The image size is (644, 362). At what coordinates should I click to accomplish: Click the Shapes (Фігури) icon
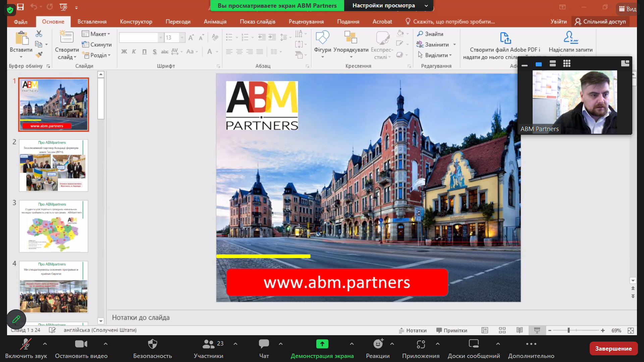322,38
